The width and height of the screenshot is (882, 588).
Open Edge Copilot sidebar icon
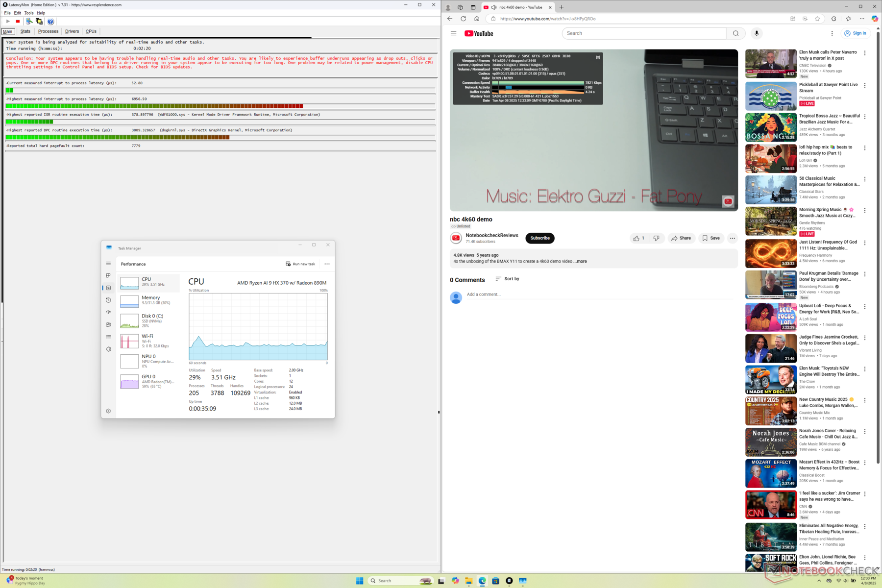[875, 19]
